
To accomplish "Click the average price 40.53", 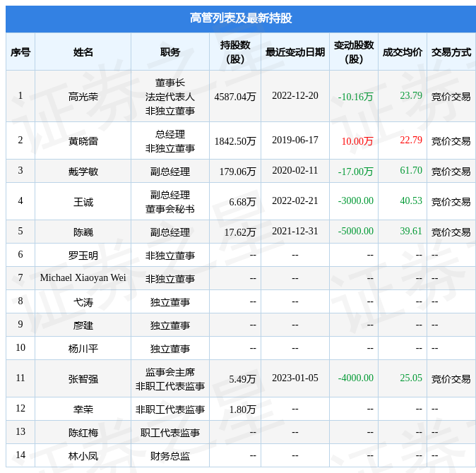I will (411, 200).
